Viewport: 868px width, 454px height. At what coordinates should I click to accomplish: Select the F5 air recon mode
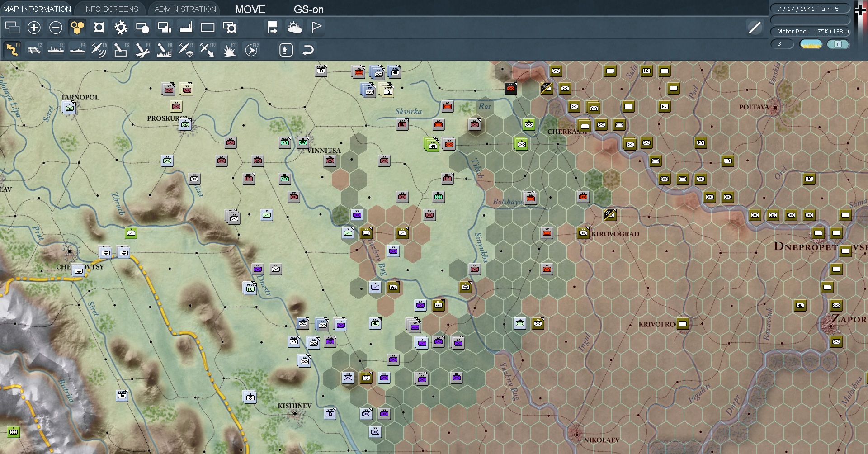pos(99,50)
